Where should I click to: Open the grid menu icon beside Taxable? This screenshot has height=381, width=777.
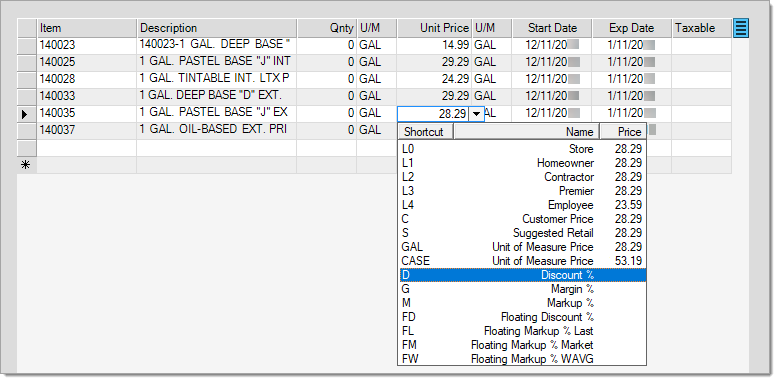pyautogui.click(x=741, y=28)
